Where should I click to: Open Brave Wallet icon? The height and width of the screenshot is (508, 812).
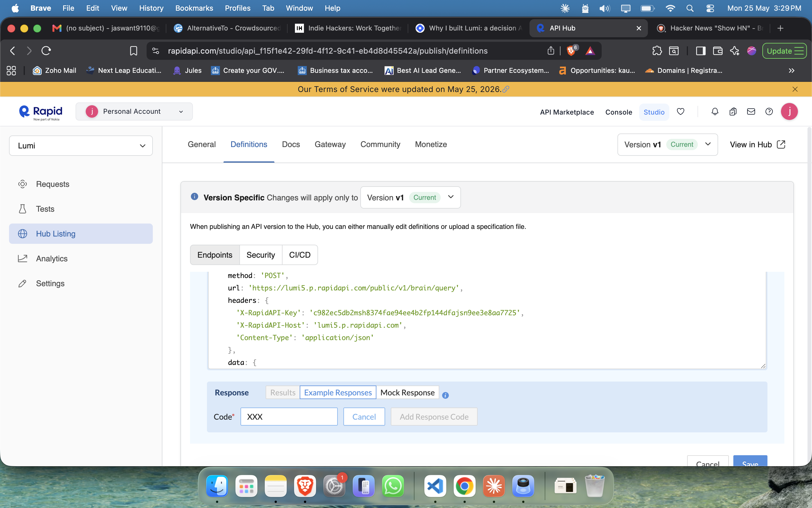click(718, 51)
